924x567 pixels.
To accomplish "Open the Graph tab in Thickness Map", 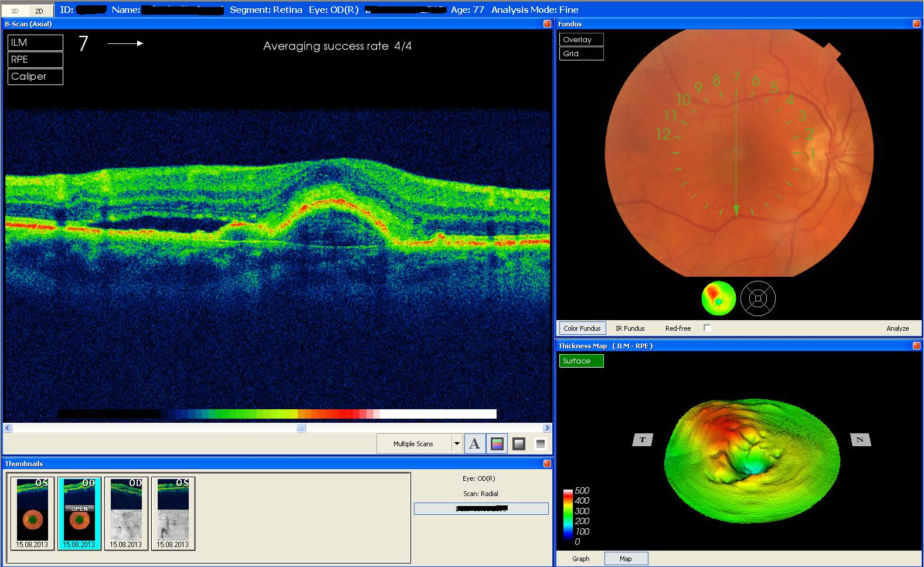I will [580, 559].
